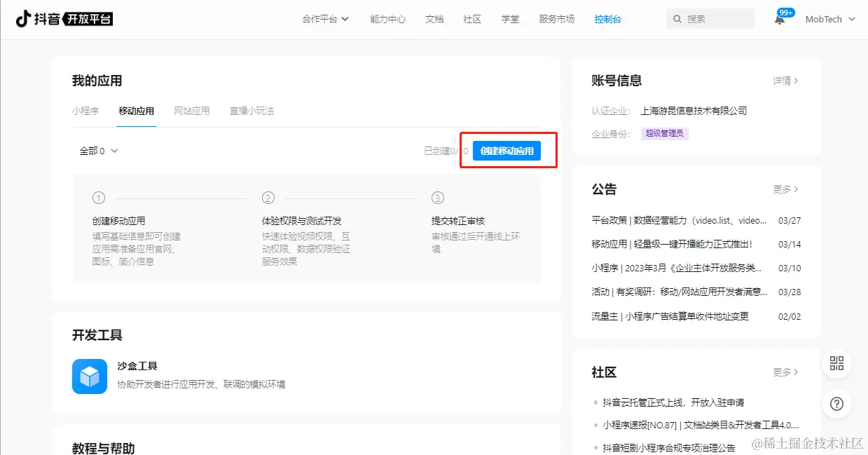
Task: Click company name 上海游昆信息技术有限公司
Action: pyautogui.click(x=694, y=111)
